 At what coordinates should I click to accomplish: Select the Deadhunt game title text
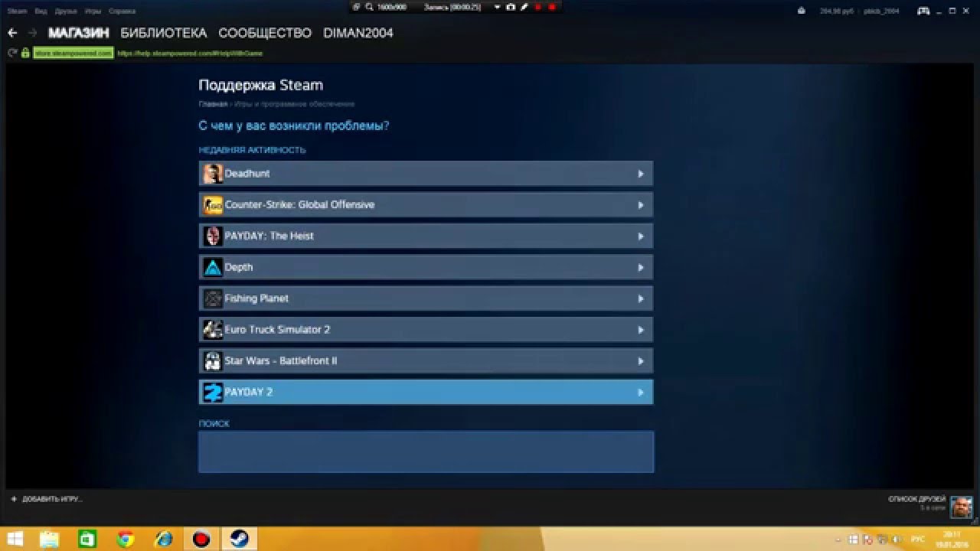coord(247,174)
